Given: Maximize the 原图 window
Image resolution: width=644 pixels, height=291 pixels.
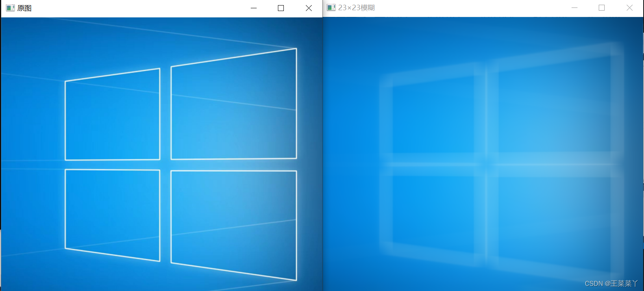Looking at the screenshot, I should [x=281, y=8].
